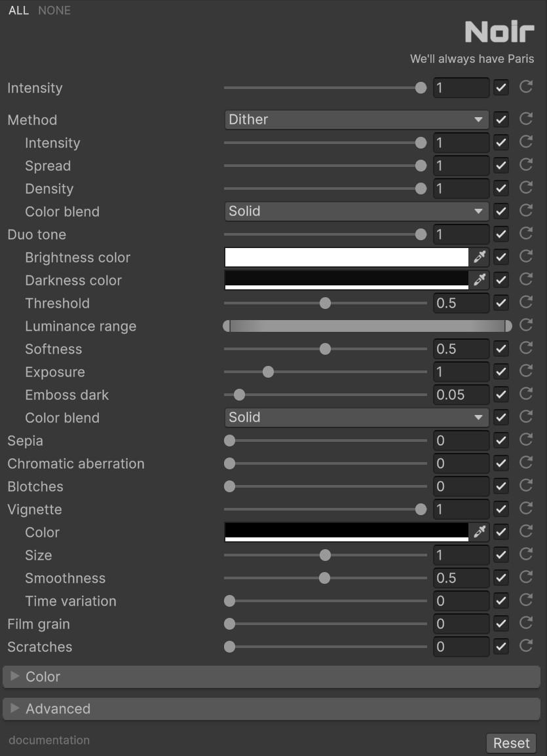Open the Method dropdown showing Dither
The image size is (547, 756).
coord(356,120)
